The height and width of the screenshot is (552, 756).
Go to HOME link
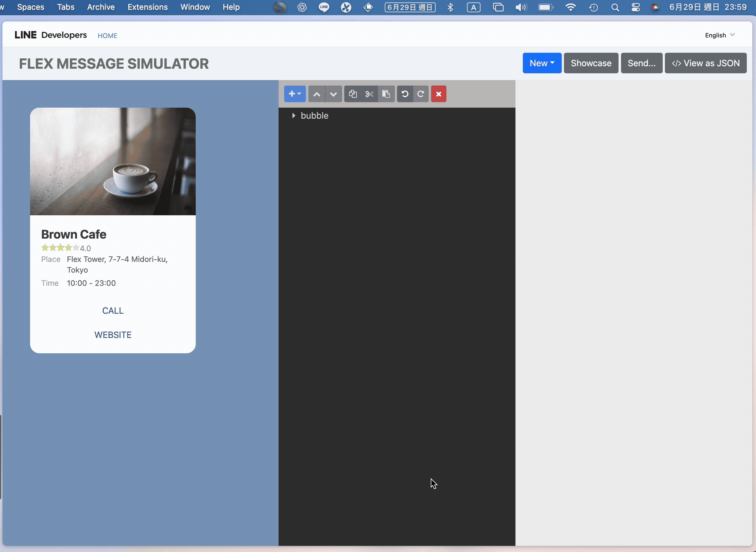coord(107,35)
